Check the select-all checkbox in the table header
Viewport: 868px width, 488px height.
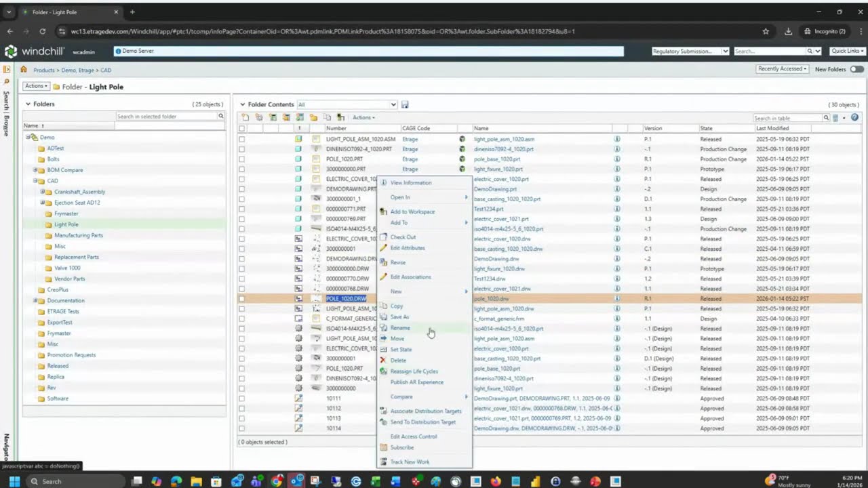coord(241,128)
